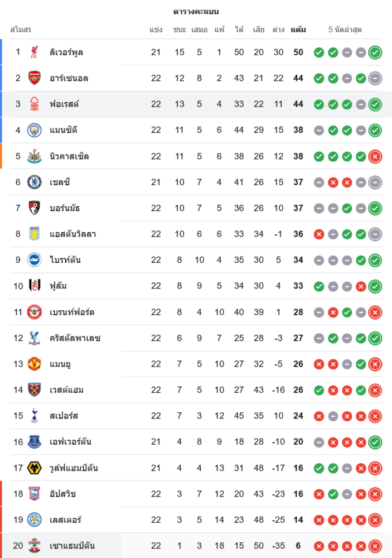
Task: Click the Manchester City crest icon
Action: 35,130
